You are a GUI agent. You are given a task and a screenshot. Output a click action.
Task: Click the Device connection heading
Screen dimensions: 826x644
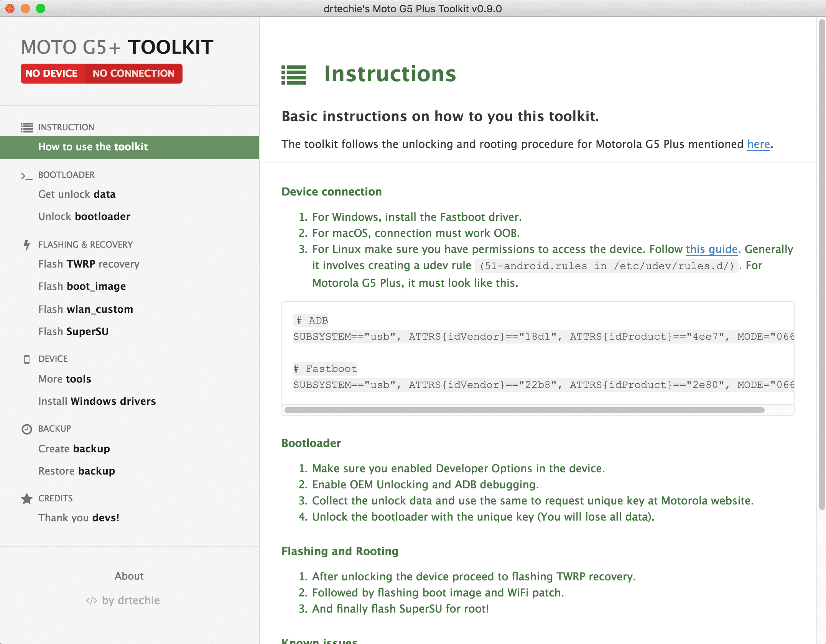332,192
